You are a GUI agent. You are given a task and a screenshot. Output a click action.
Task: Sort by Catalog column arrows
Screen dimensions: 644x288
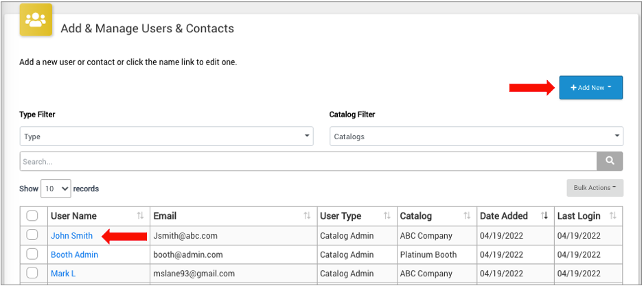(x=467, y=216)
